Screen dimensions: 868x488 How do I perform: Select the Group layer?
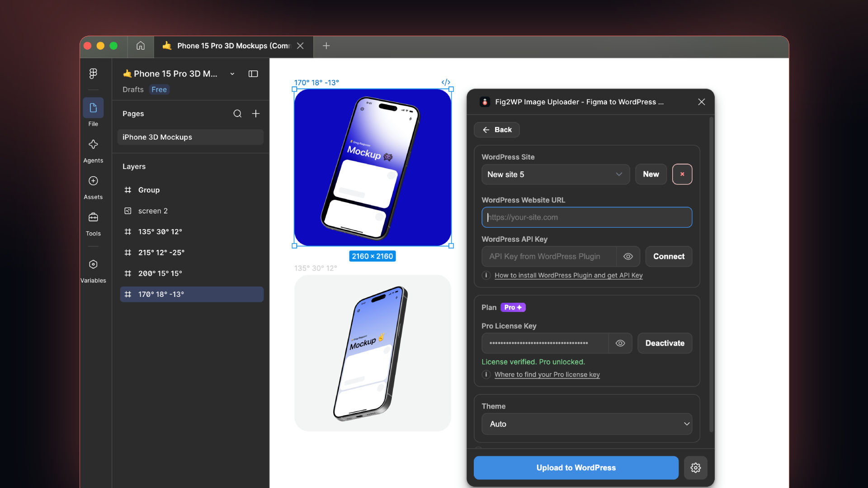192,190
